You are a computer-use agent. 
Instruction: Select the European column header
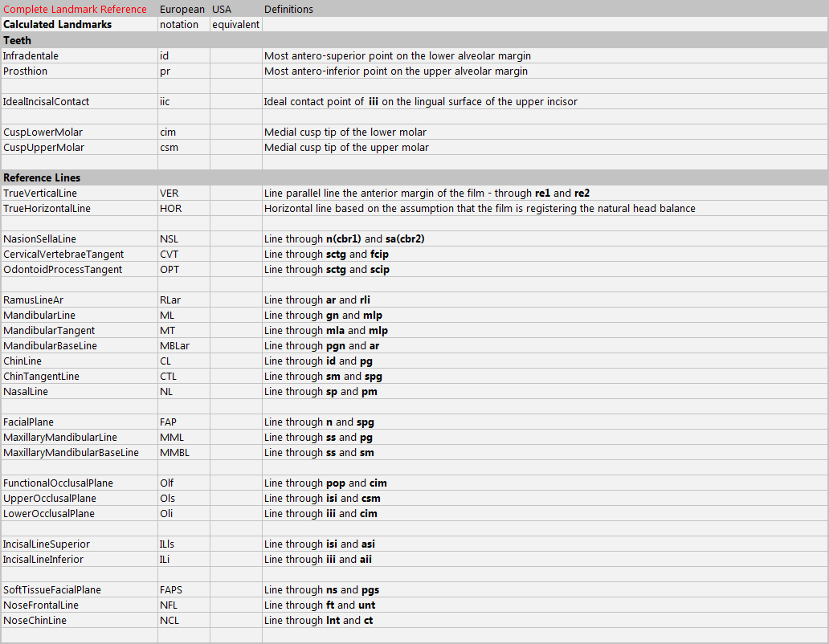click(x=182, y=10)
